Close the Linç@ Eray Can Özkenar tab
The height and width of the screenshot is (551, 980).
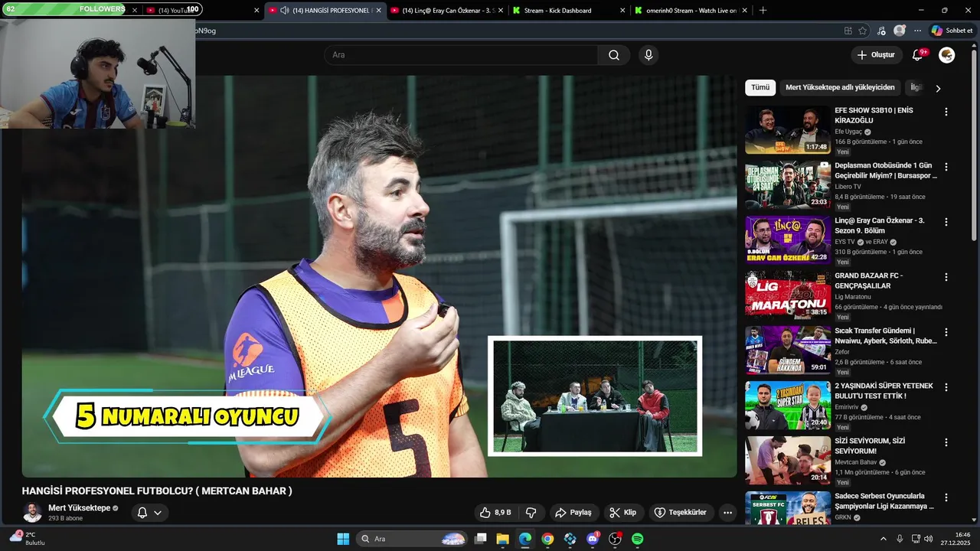[499, 11]
